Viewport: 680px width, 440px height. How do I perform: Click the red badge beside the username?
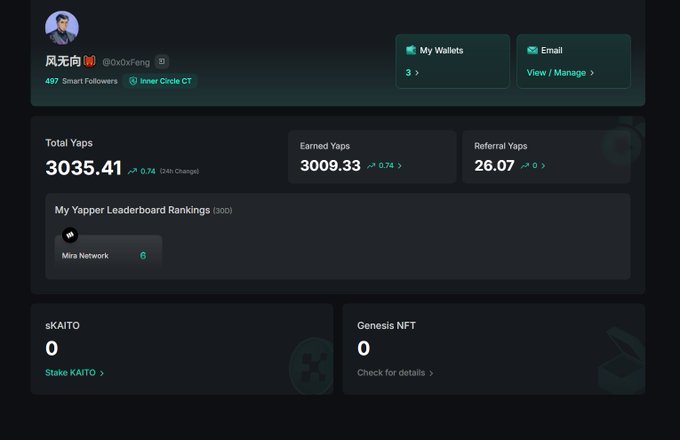click(x=89, y=61)
